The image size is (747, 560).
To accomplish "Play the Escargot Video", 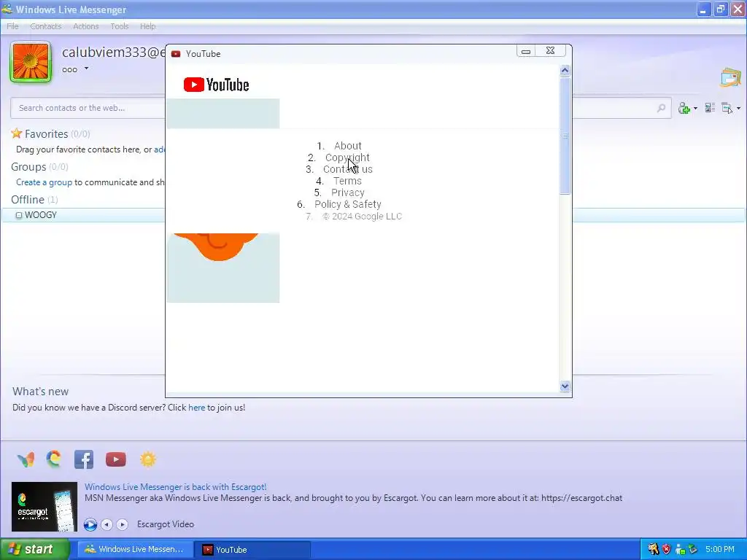I will tap(90, 524).
